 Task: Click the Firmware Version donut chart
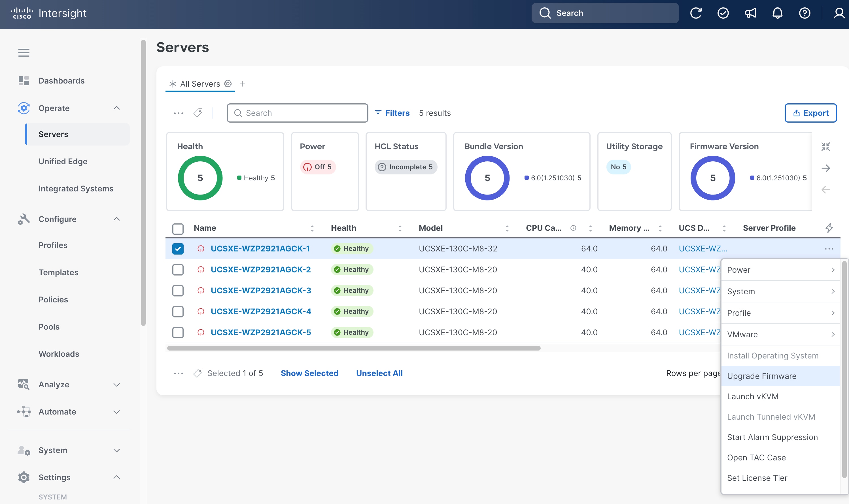tap(713, 178)
